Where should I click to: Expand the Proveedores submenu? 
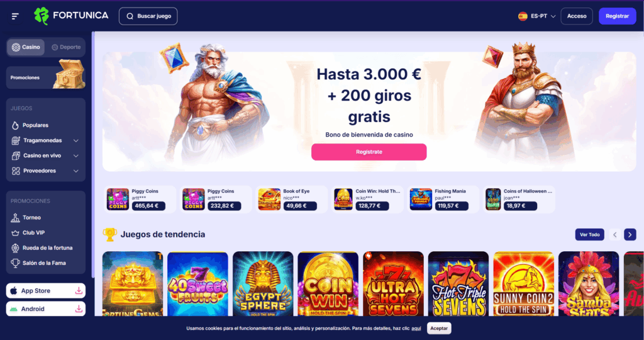[45, 171]
